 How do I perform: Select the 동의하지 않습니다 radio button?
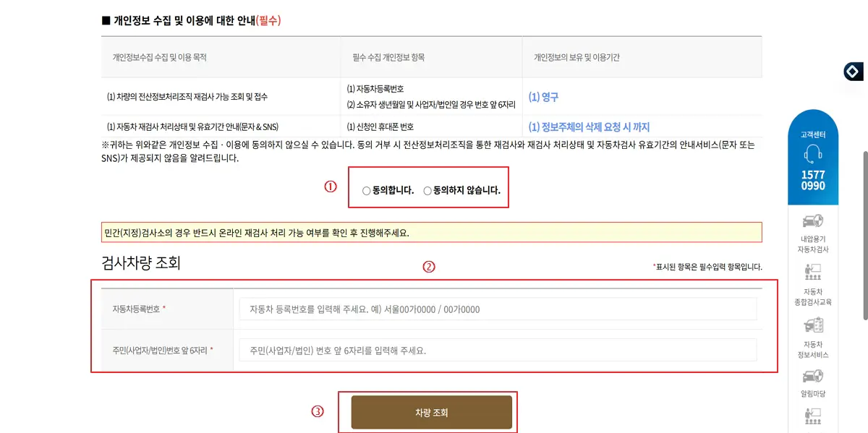pos(427,192)
